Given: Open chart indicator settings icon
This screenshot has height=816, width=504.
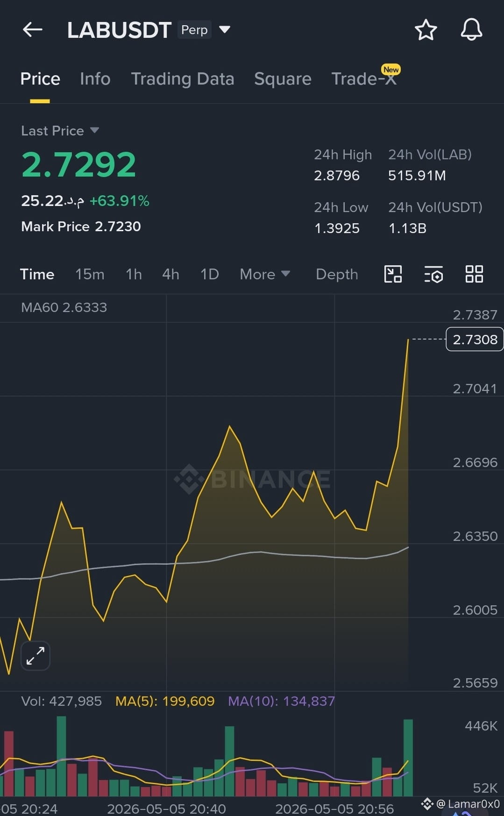Looking at the screenshot, I should [x=433, y=274].
